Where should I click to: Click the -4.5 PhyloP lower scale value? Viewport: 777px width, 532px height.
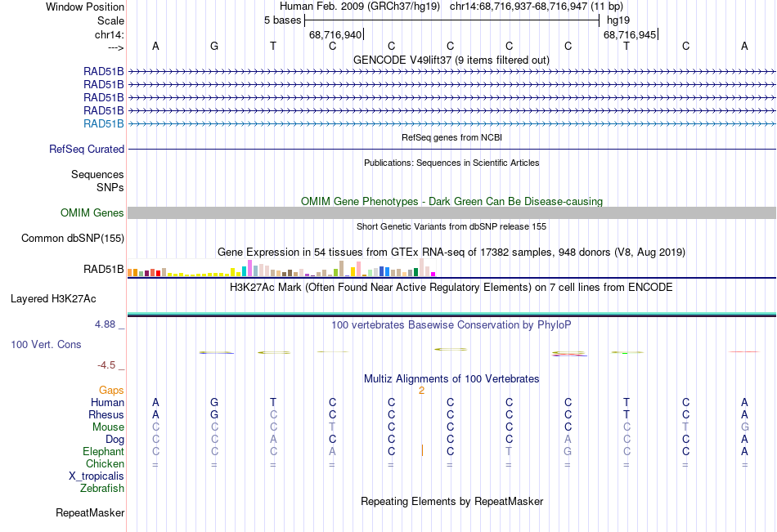pos(106,365)
